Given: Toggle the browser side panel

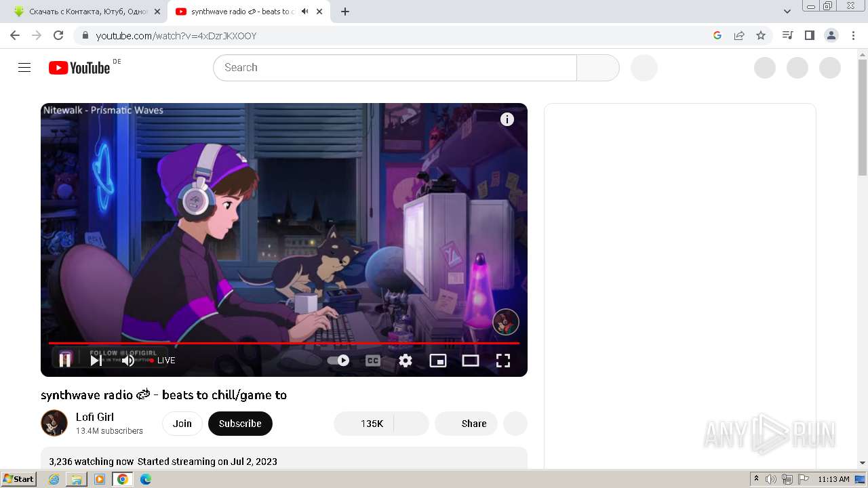Looking at the screenshot, I should [810, 35].
